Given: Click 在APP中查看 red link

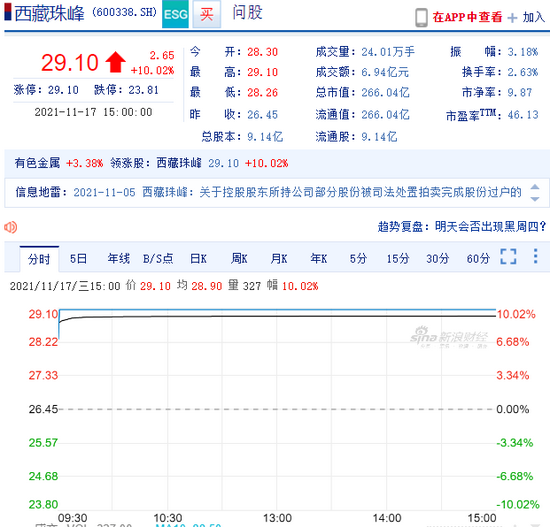Looking at the screenshot, I should (x=467, y=17).
